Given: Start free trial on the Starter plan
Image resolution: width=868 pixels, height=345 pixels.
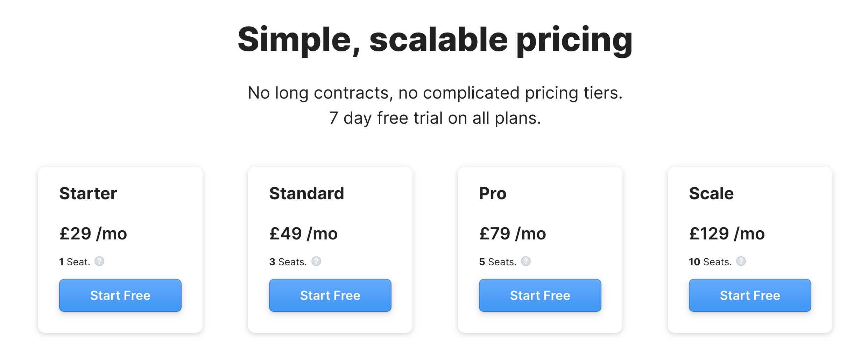Looking at the screenshot, I should click(120, 295).
